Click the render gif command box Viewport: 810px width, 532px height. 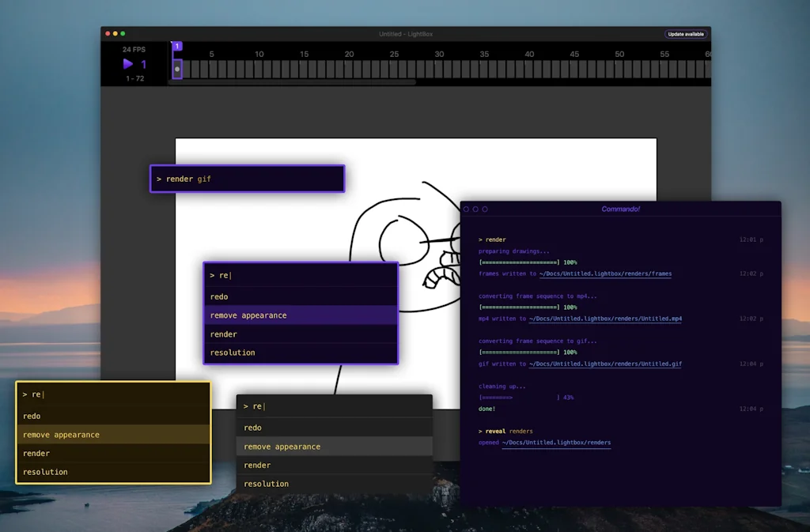pos(248,179)
